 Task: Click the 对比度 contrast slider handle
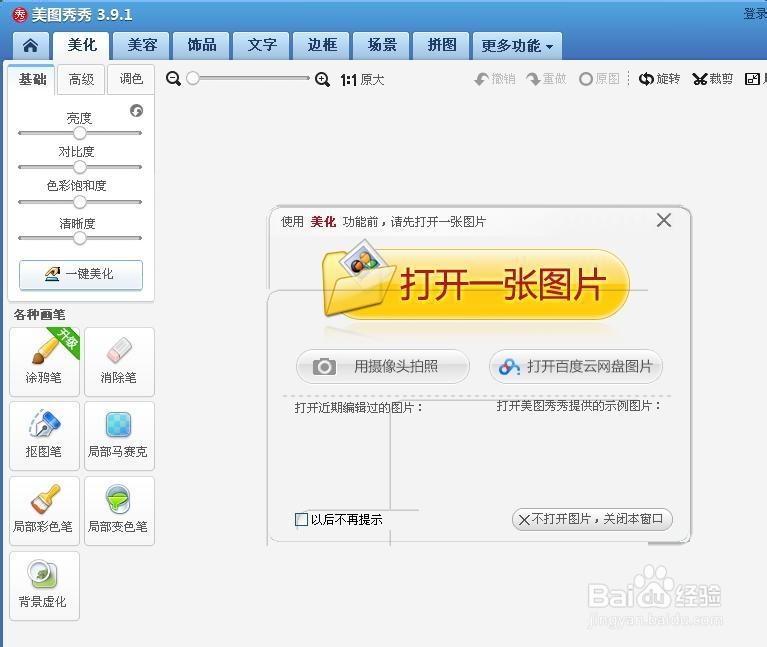(80, 167)
